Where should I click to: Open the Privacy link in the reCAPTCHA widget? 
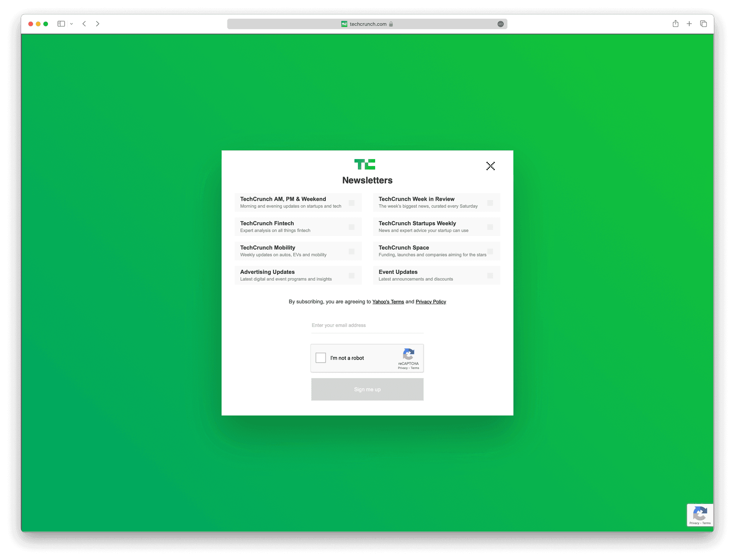coord(402,368)
